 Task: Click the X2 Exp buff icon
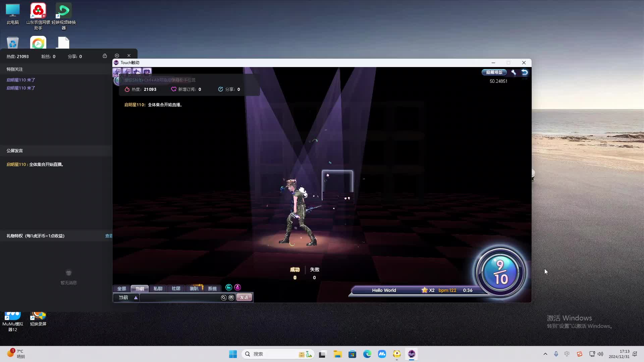pos(117,72)
